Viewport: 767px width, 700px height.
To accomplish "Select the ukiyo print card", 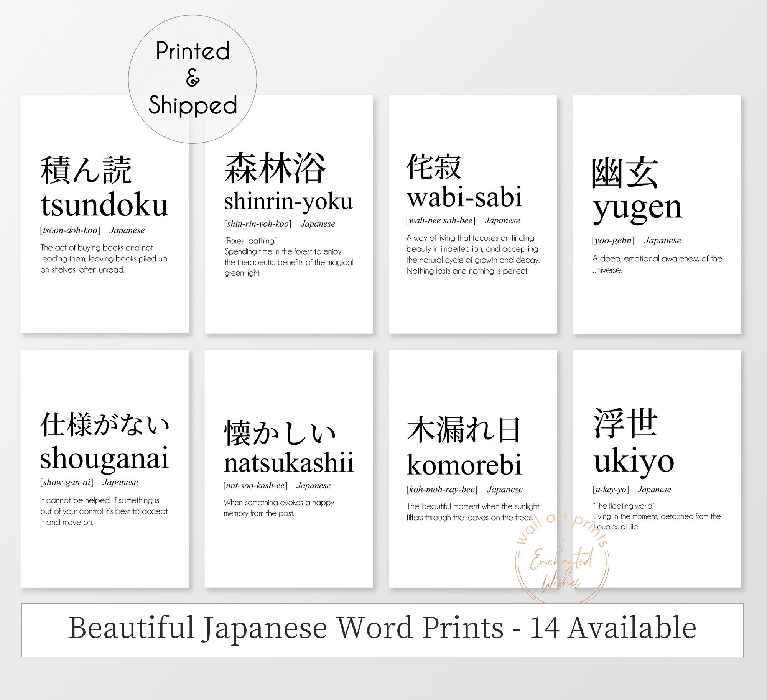I will tap(657, 468).
